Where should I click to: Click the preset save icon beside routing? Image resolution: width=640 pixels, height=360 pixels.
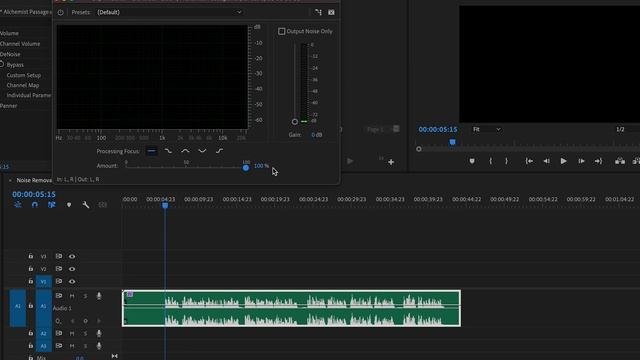(331, 13)
